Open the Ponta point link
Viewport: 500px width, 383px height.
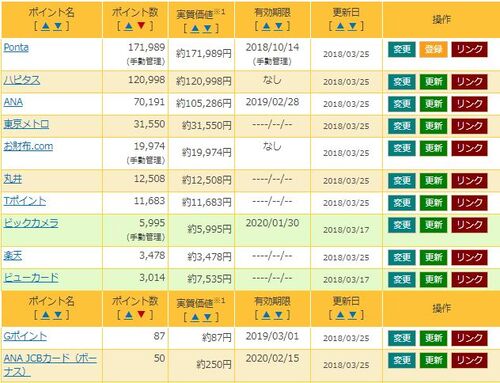[x=16, y=47]
